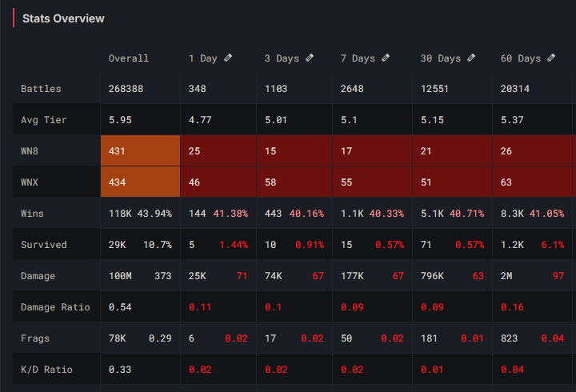The width and height of the screenshot is (576, 392).
Task: Edit the 30 Days column range
Action: pyautogui.click(x=472, y=58)
